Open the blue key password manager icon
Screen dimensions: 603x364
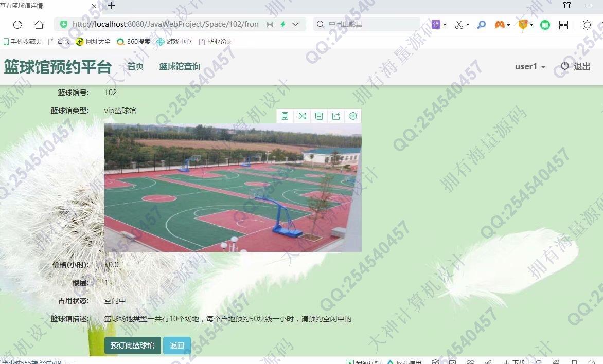[481, 25]
